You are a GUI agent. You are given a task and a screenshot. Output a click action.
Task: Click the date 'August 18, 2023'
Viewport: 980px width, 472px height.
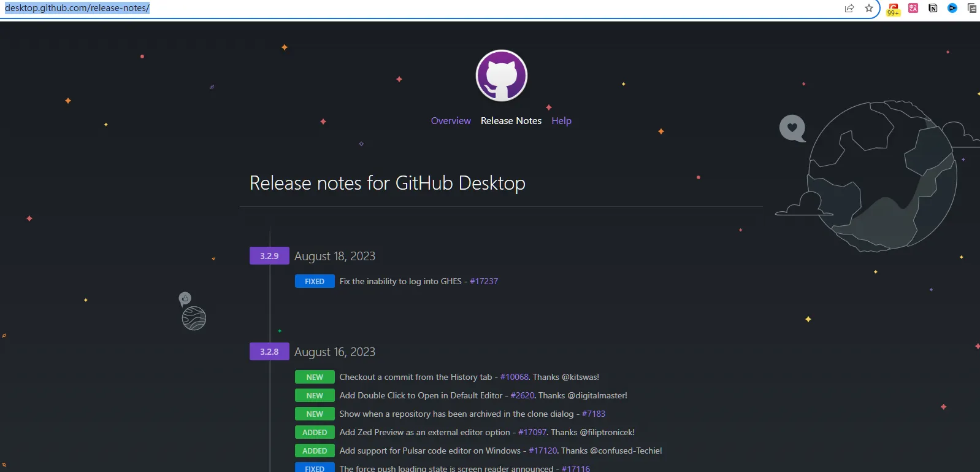tap(335, 256)
